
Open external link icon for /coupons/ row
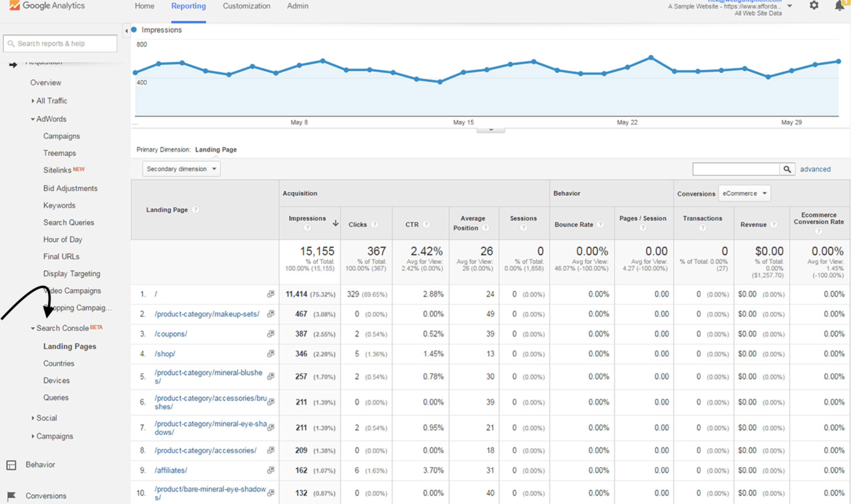coord(271,334)
